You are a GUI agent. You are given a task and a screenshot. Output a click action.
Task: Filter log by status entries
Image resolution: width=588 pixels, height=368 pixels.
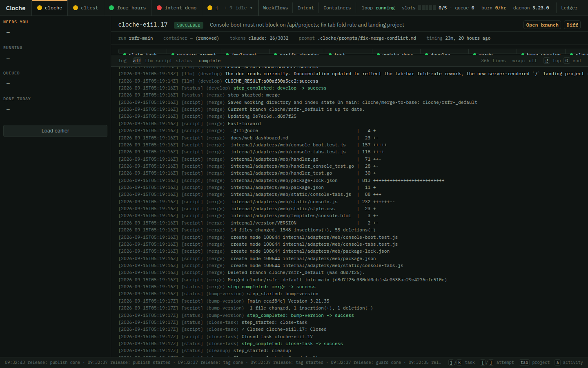[184, 61]
